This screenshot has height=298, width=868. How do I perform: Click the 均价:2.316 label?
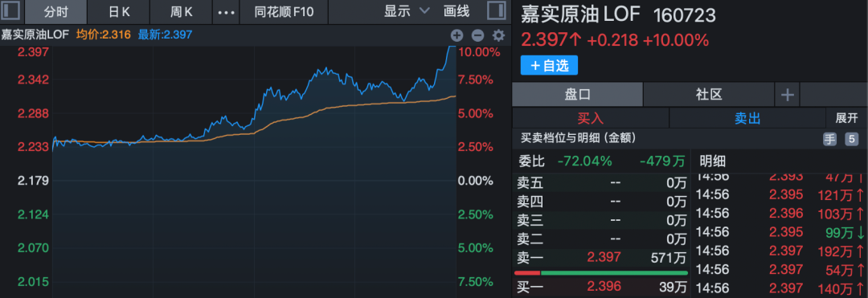[x=104, y=35]
